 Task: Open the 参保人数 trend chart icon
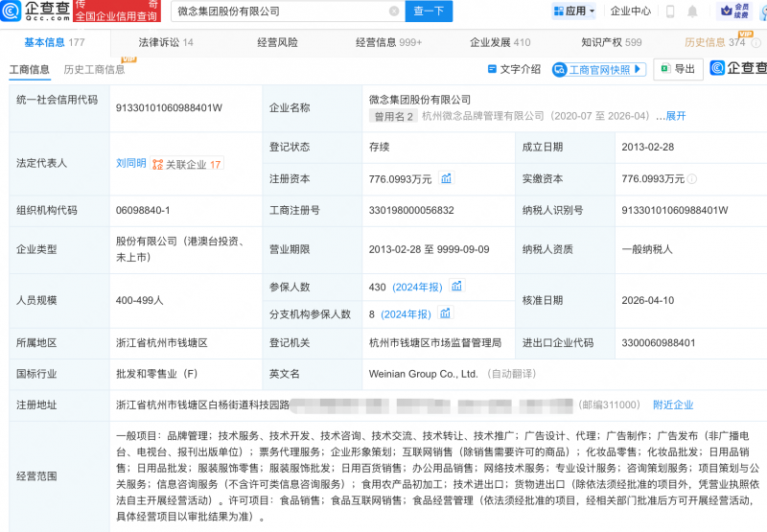click(x=457, y=286)
